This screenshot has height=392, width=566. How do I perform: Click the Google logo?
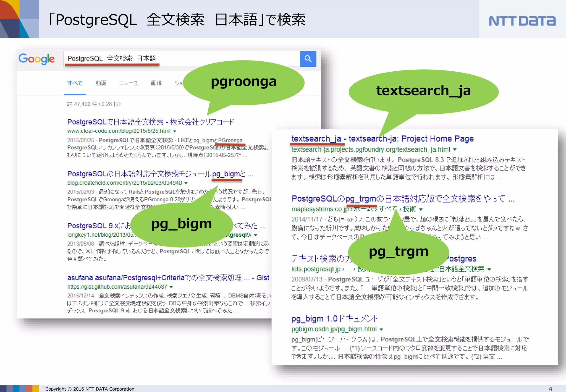36,59
